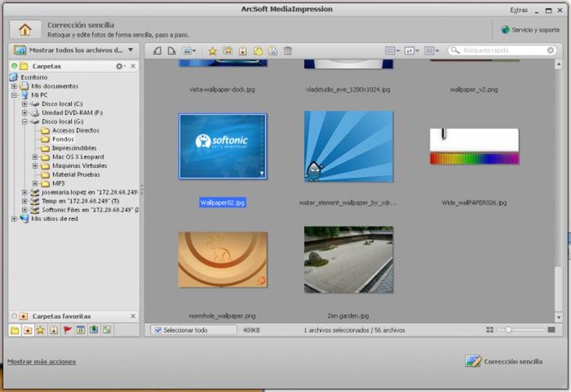Expand the Mac OS X Leopard folder

[35, 157]
